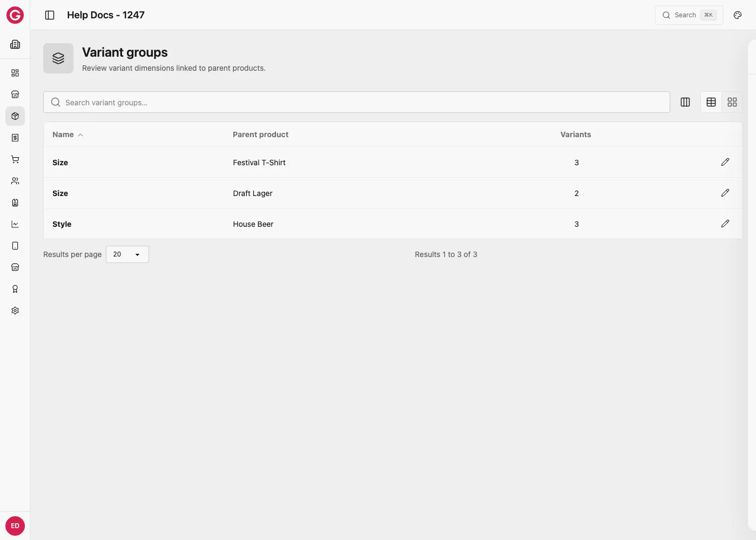The height and width of the screenshot is (540, 756).
Task: Open the settings gear icon in sidebar
Action: [15, 310]
